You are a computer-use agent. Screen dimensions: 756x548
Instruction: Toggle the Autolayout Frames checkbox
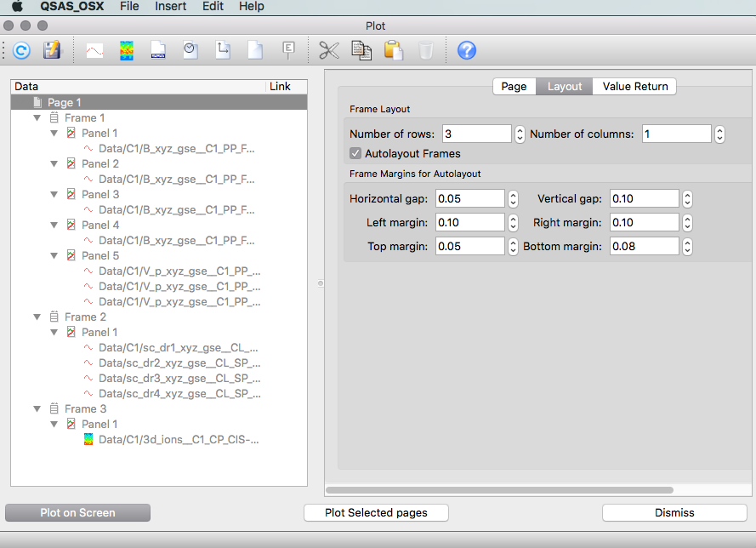tap(355, 154)
